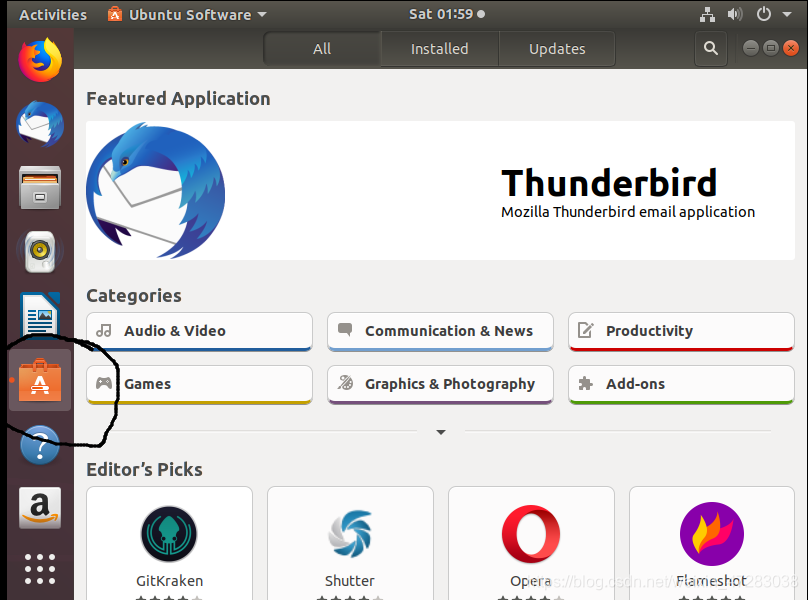This screenshot has width=808, height=600.
Task: Minimize the Ubuntu Software window
Action: [751, 48]
